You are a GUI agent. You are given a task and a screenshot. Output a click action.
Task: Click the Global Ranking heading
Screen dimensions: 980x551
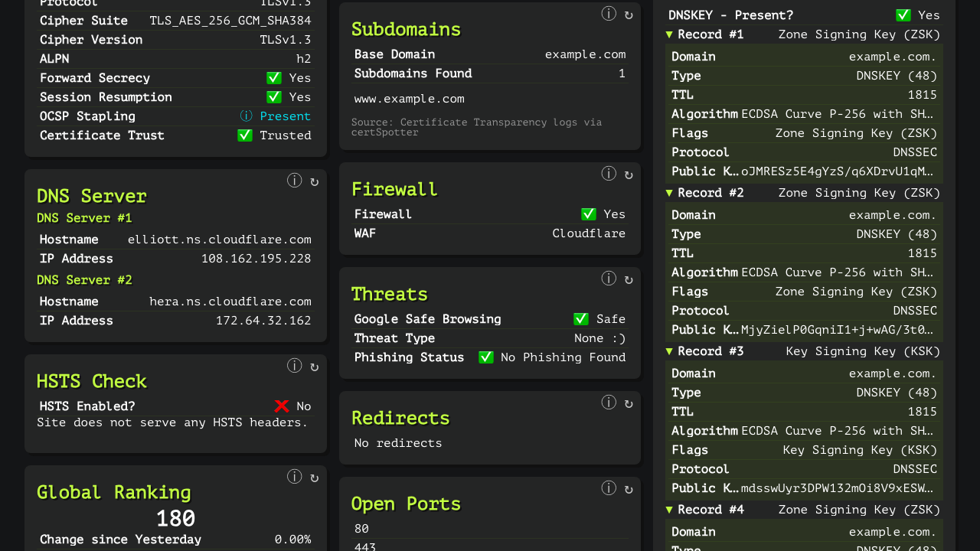(114, 492)
